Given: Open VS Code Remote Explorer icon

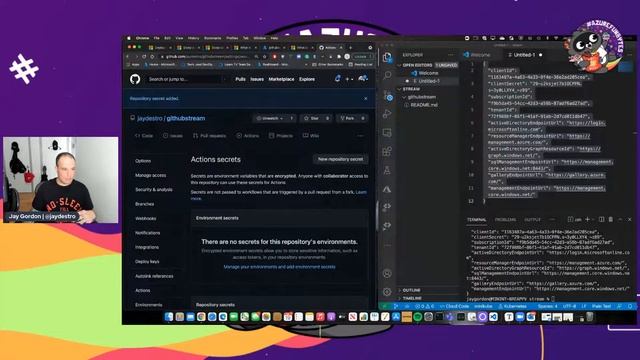Looking at the screenshot, I should tap(387, 133).
